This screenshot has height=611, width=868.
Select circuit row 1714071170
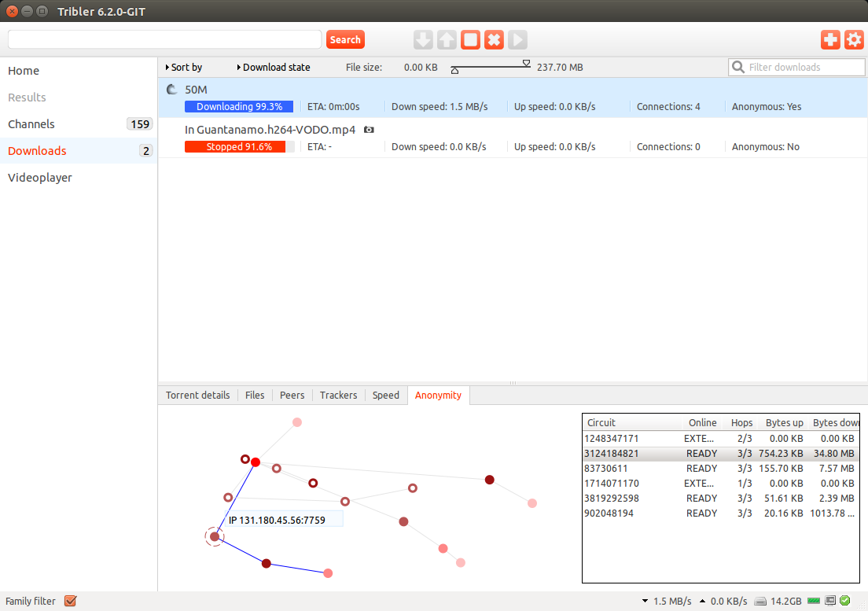click(721, 483)
